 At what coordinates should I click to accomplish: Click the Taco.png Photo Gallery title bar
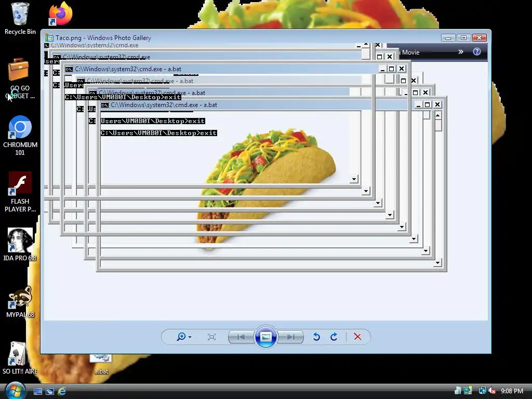coord(265,37)
